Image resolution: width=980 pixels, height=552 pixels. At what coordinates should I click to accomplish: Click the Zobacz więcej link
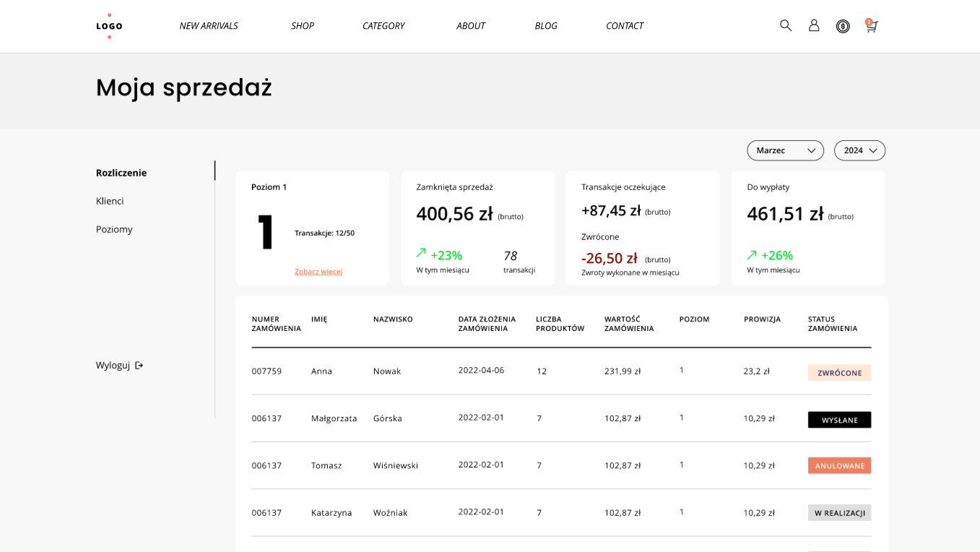(318, 272)
